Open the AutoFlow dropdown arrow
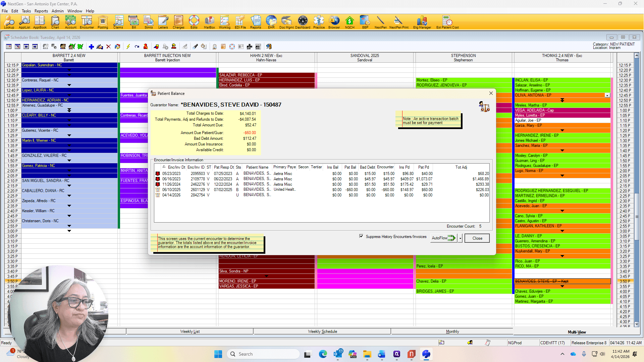The width and height of the screenshot is (644, 362). (460, 238)
